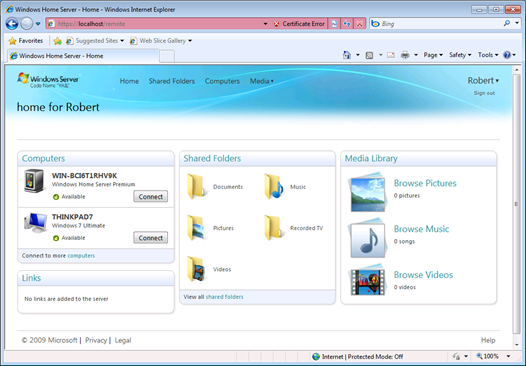526x366 pixels.
Task: Open Computers in navigation bar
Action: point(222,81)
